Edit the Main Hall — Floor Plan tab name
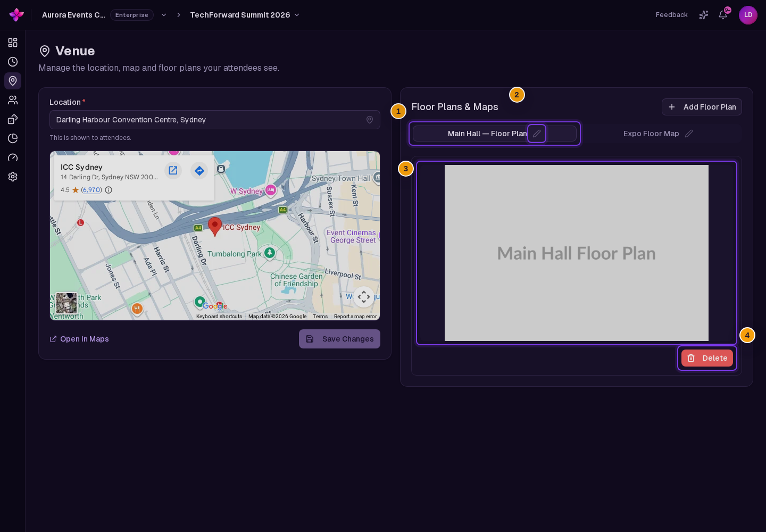The image size is (766, 532). [537, 134]
